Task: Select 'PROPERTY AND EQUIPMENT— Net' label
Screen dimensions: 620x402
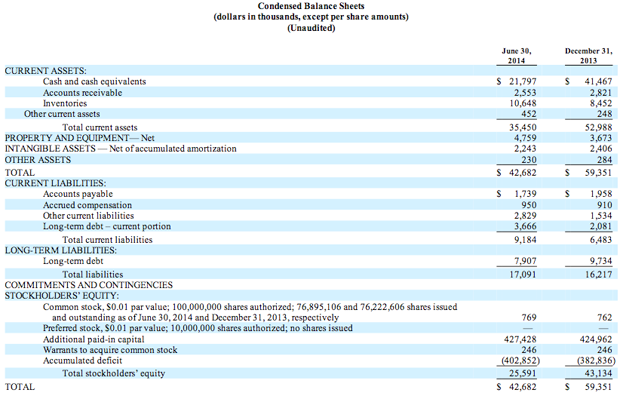Action: 79,138
